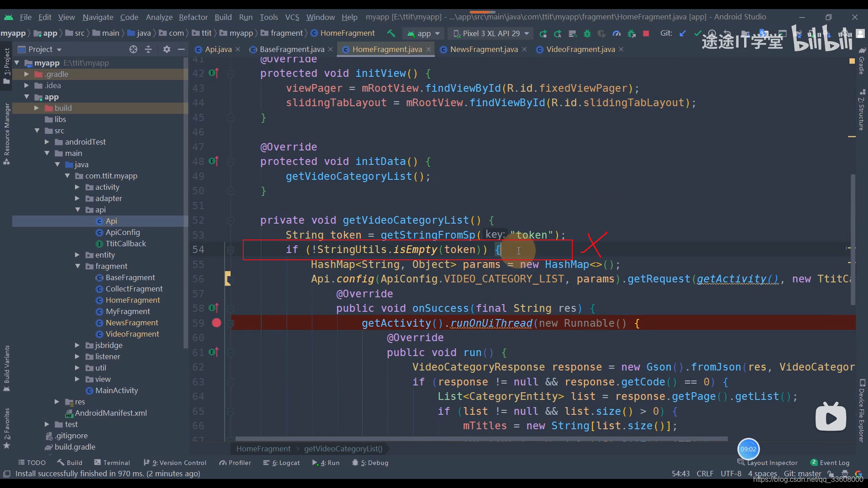Screen dimensions: 868x488
Task: Click Attach Debugger to Android Process icon
Action: pyautogui.click(x=632, y=33)
